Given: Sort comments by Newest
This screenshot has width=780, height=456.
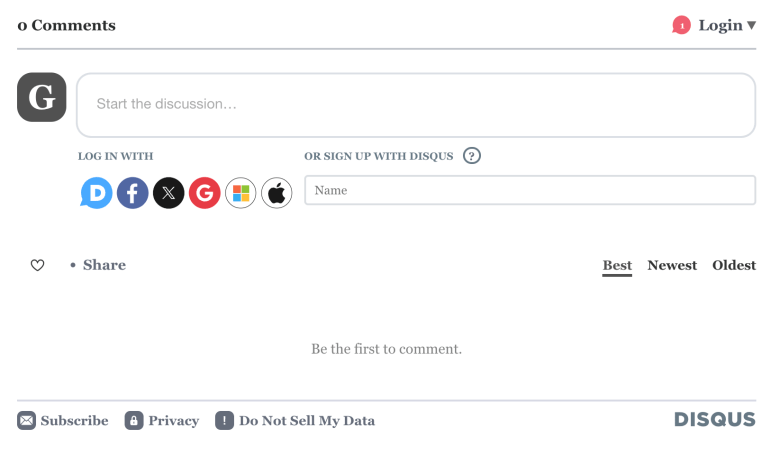Looking at the screenshot, I should (x=672, y=265).
